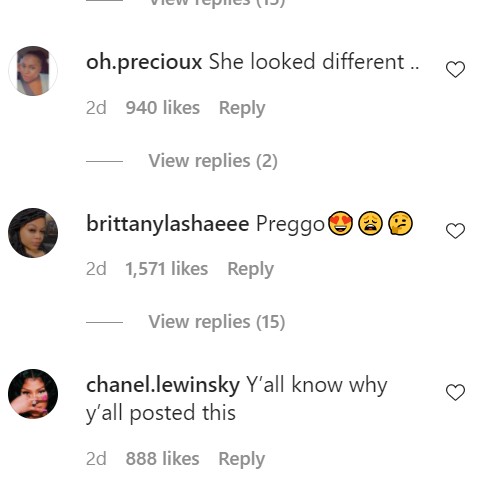This screenshot has height=483, width=487.
Task: Open oh.precioux profile picture
Action: 33,71
